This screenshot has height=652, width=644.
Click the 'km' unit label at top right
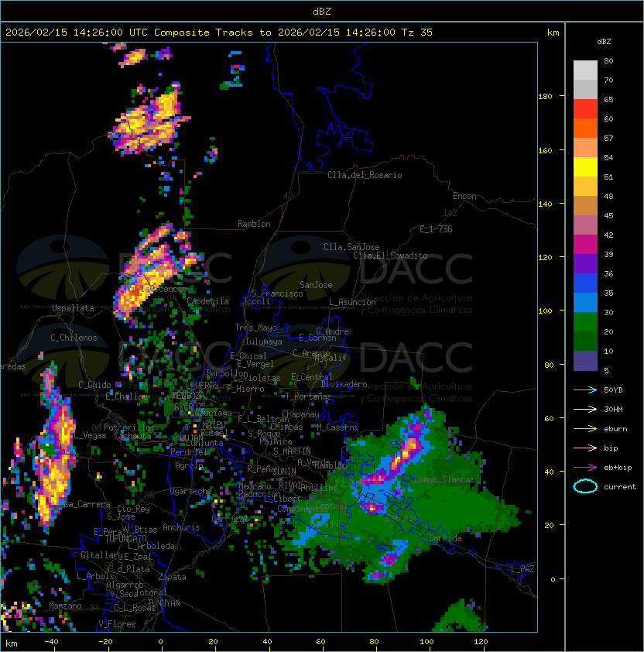point(553,33)
